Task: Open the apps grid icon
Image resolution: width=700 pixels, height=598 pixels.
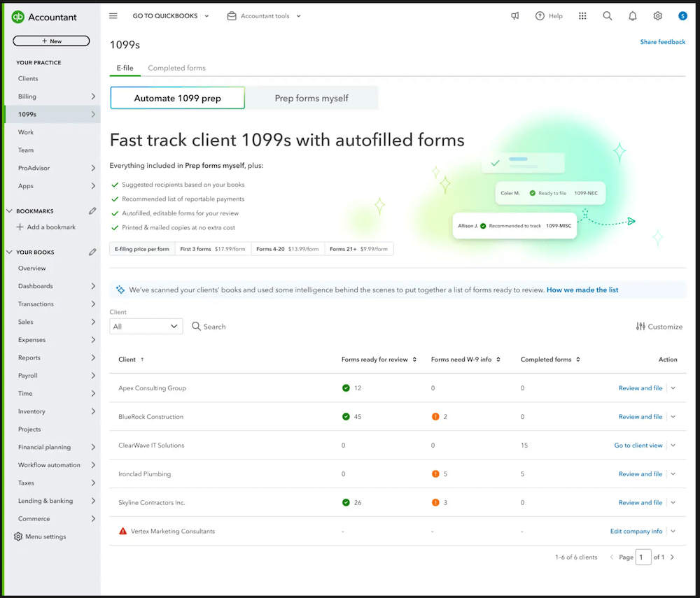Action: (582, 15)
